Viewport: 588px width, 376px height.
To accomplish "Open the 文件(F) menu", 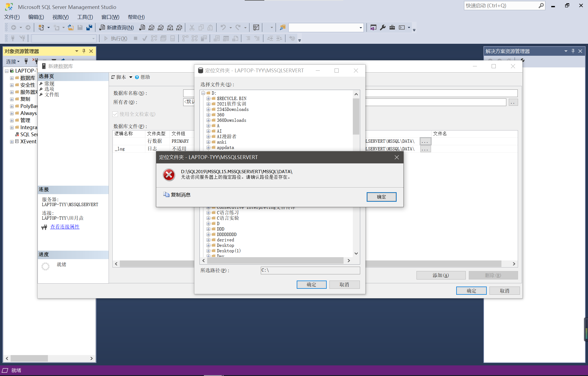I will tap(12, 17).
